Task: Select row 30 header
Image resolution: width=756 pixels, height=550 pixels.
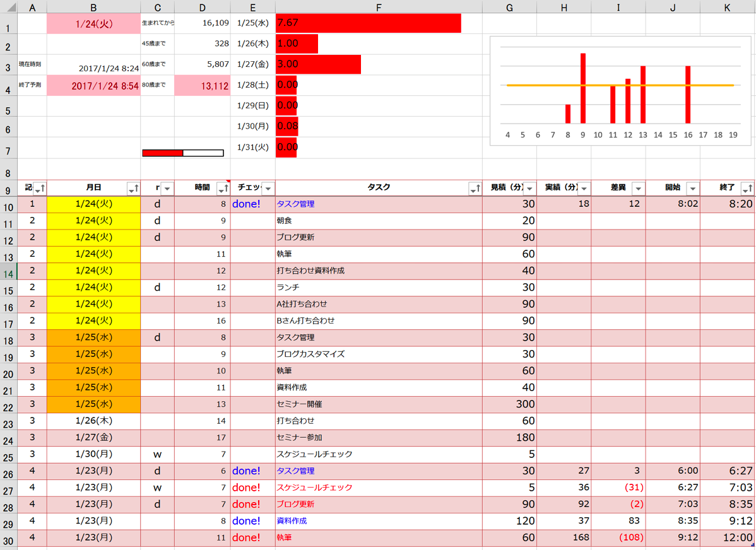Action: coord(9,539)
